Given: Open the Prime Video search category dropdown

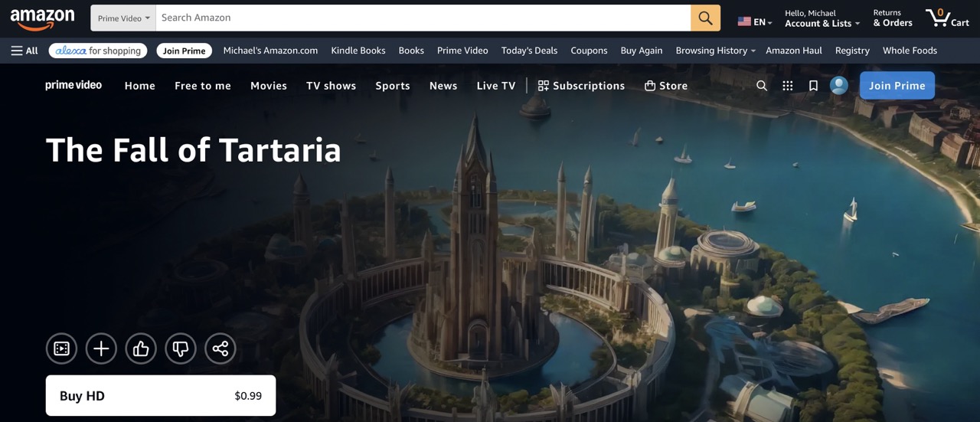Looking at the screenshot, I should pos(123,18).
